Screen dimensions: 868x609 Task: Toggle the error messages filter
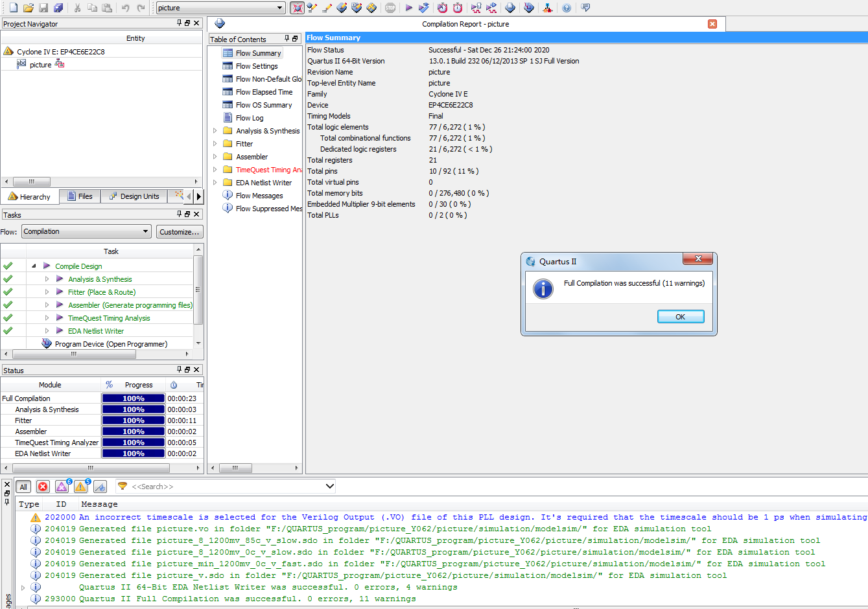(43, 487)
